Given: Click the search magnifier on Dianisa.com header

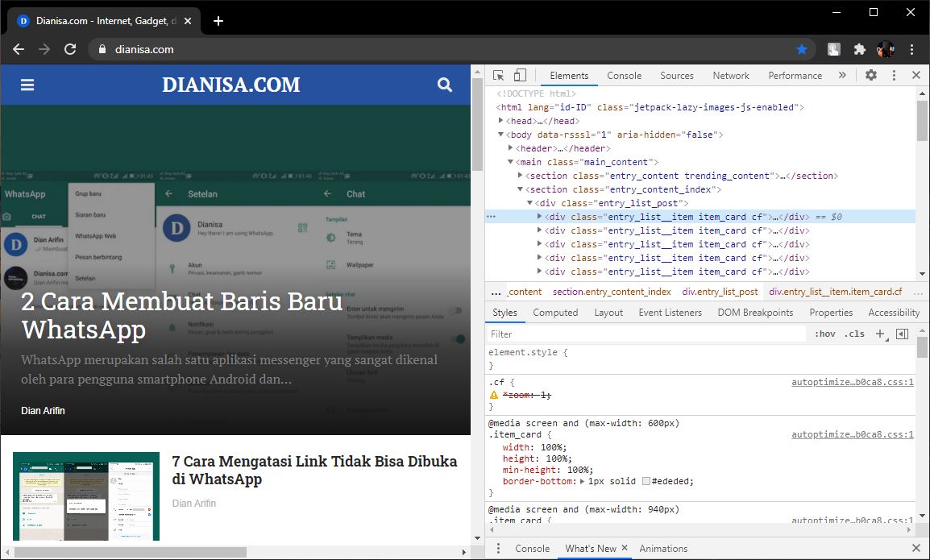Looking at the screenshot, I should [444, 84].
